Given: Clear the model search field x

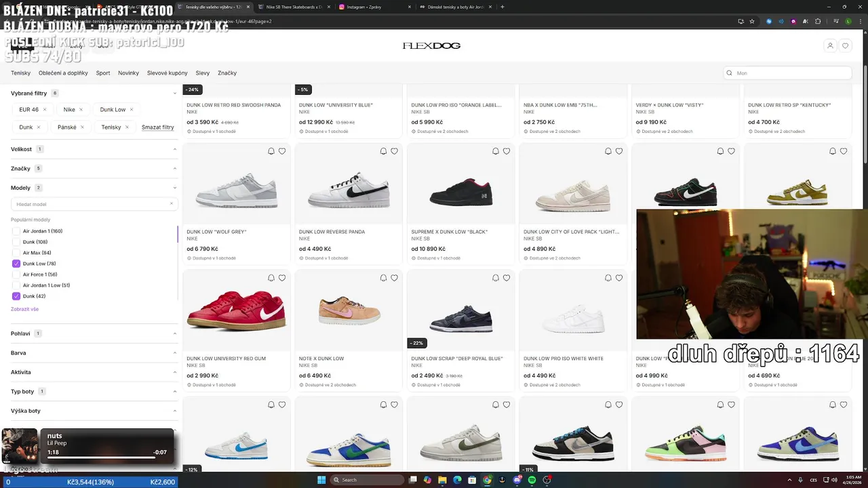Looking at the screenshot, I should (172, 204).
